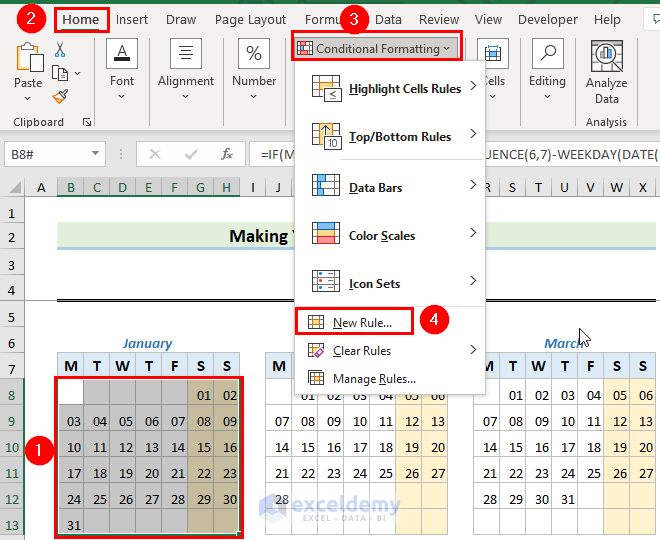Click the Clear Rules eraser icon

click(x=316, y=350)
